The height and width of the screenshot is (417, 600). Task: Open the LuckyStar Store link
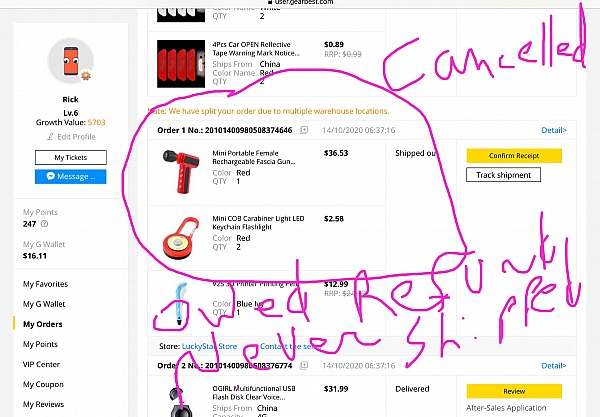(209, 346)
